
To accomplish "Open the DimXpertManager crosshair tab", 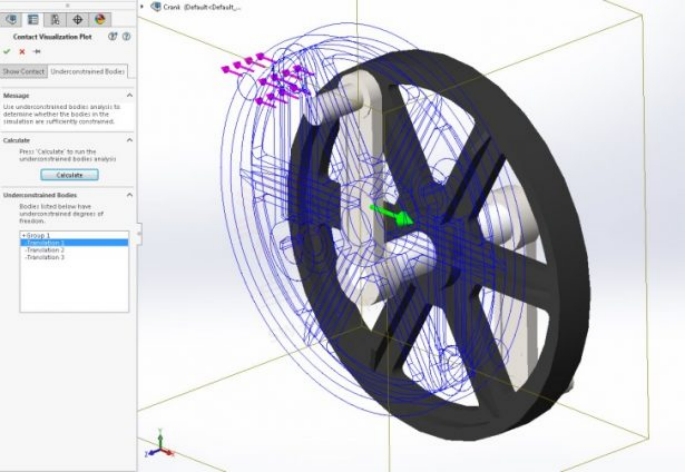I will click(x=77, y=20).
